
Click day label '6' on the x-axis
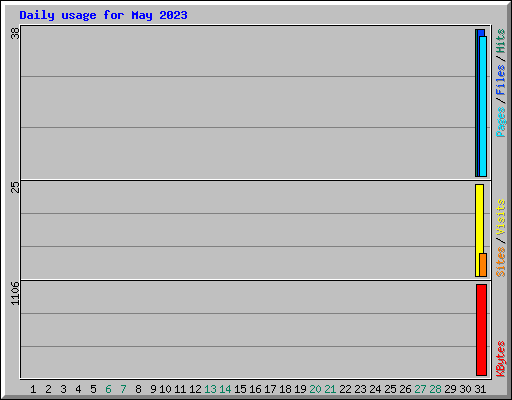pos(108,389)
